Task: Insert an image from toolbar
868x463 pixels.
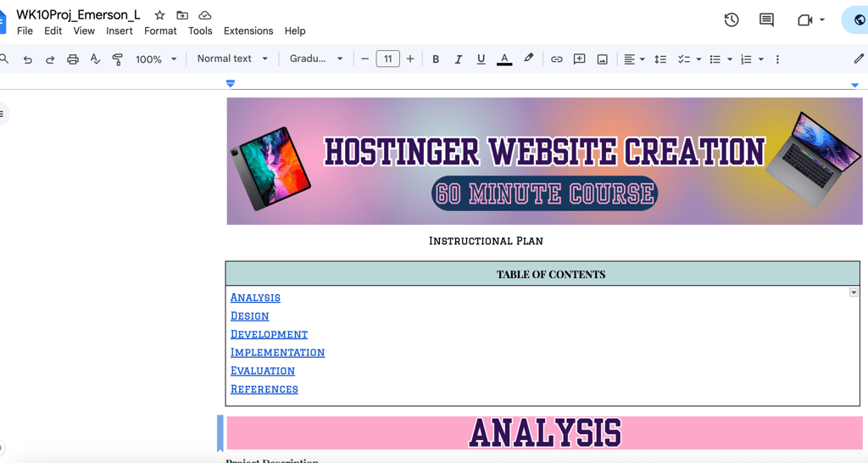Action: (603, 59)
